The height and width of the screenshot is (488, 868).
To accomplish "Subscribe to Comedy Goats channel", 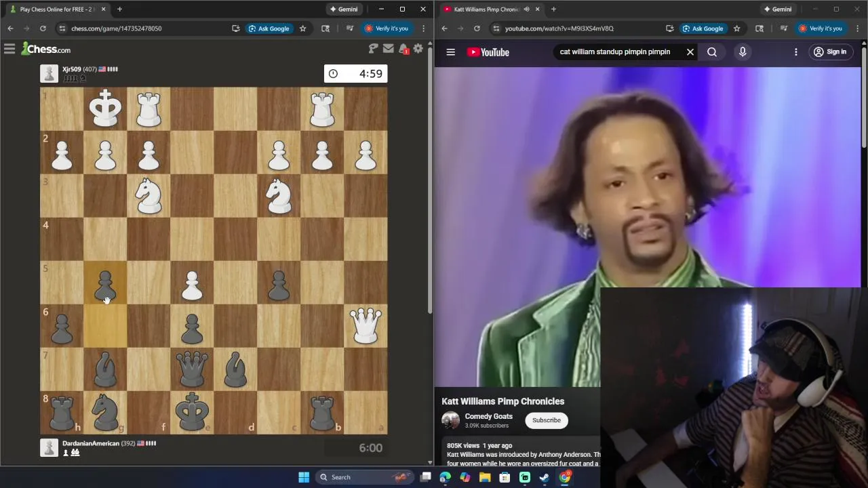I will [547, 420].
